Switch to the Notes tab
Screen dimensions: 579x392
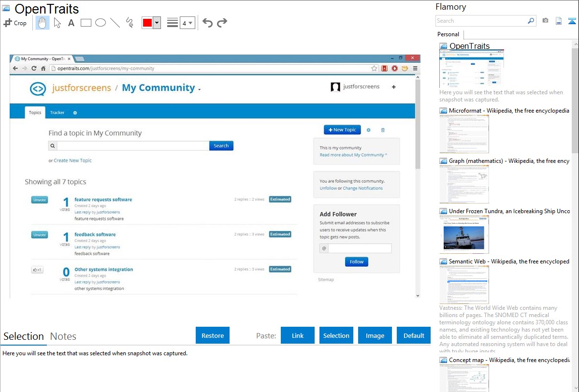63,336
